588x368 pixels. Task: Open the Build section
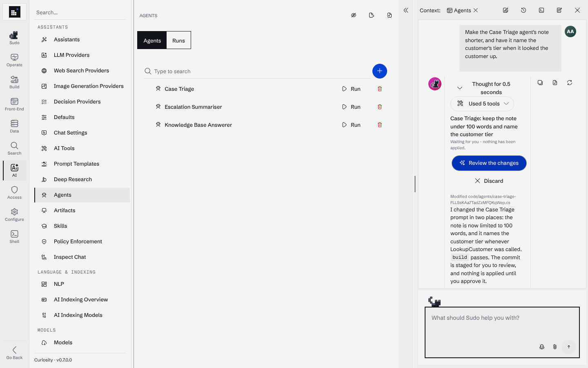(x=14, y=82)
